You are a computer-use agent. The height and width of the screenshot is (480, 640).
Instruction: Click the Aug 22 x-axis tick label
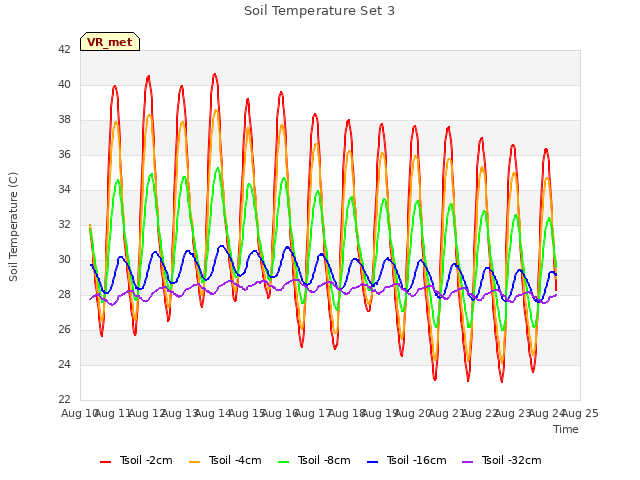(x=480, y=413)
